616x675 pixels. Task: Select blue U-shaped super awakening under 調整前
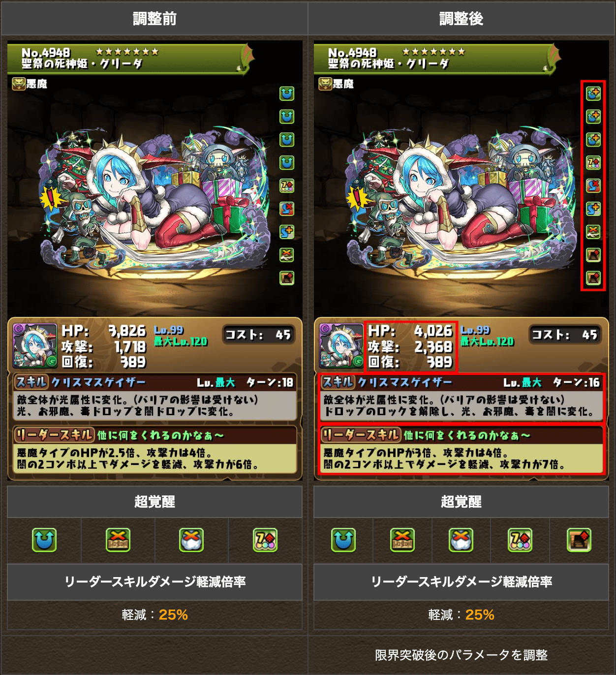[44, 540]
